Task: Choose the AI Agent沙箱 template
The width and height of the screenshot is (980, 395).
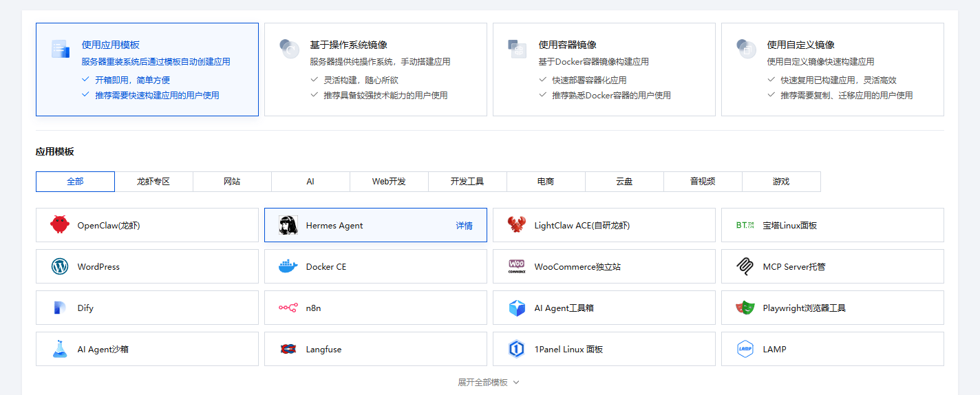Action: (x=147, y=349)
